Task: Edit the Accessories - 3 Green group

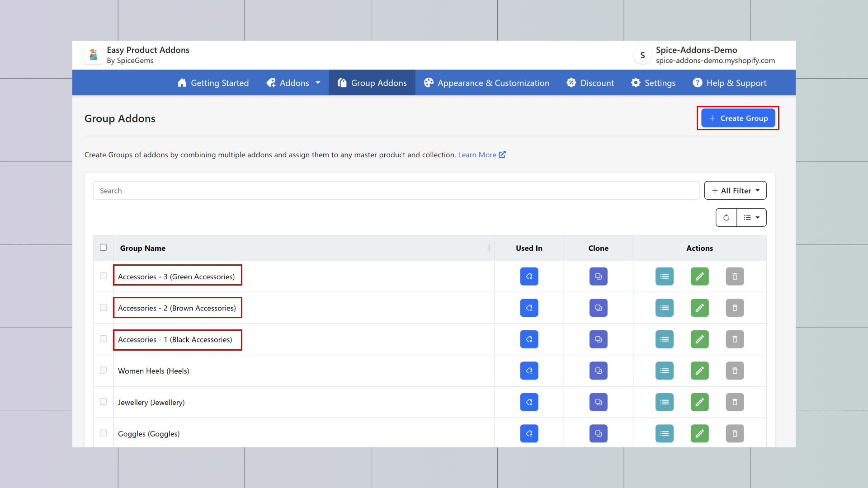Action: point(699,277)
